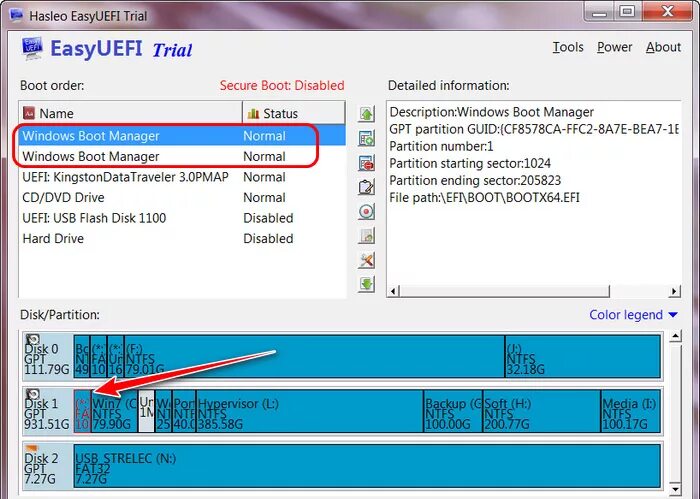Edit the selected entry (clipboard pencil icon)
Screen dimensions: 700x499
[x=366, y=187]
